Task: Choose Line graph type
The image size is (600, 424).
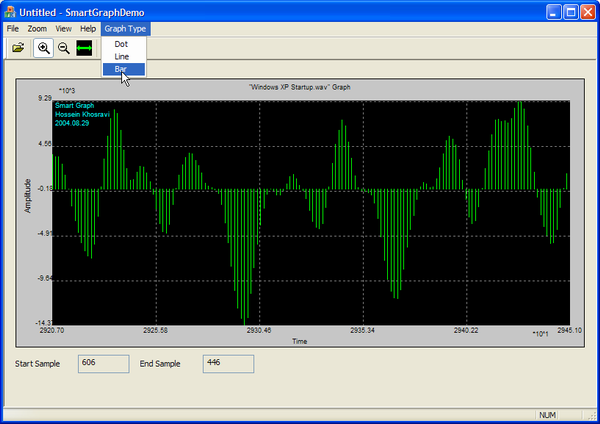Action: tap(124, 57)
